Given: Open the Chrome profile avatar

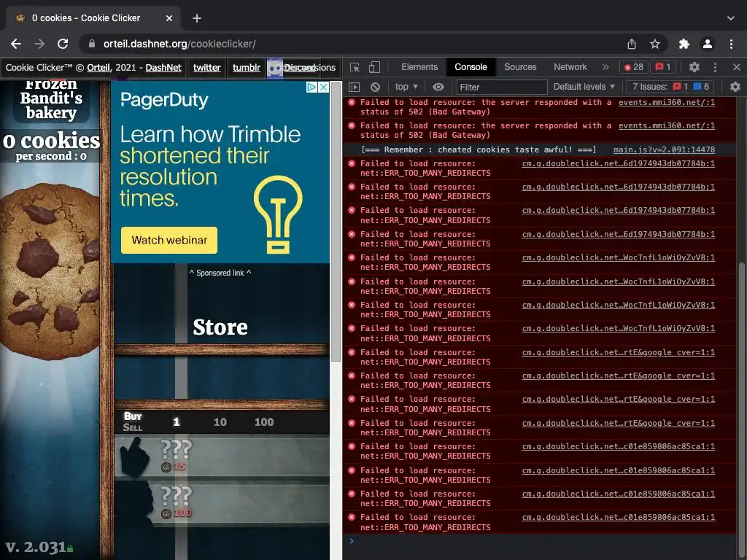Looking at the screenshot, I should pos(708,44).
